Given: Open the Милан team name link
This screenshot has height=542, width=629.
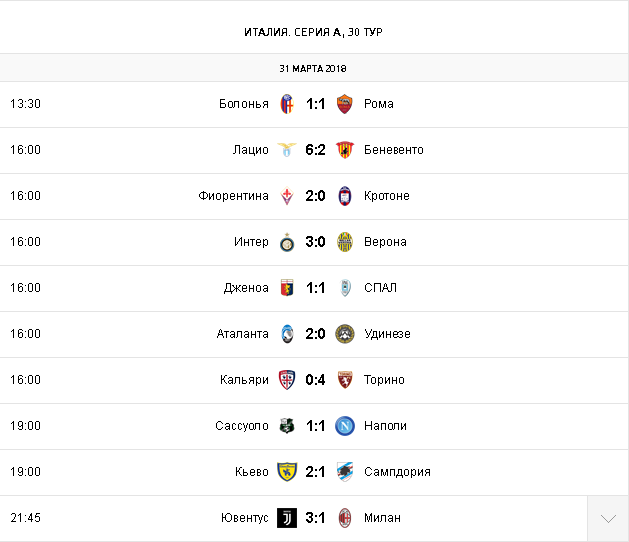Looking at the screenshot, I should click(383, 518).
